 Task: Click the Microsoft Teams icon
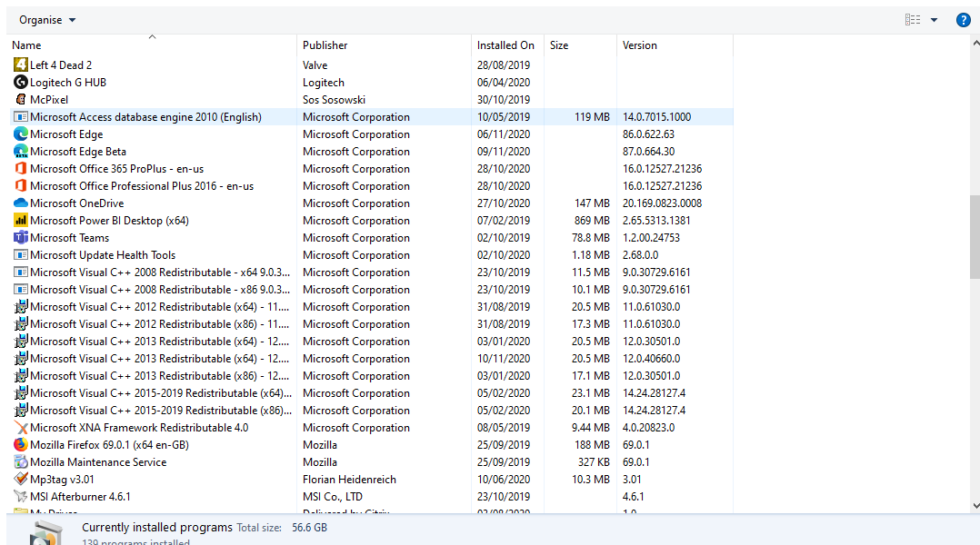pyautogui.click(x=21, y=238)
